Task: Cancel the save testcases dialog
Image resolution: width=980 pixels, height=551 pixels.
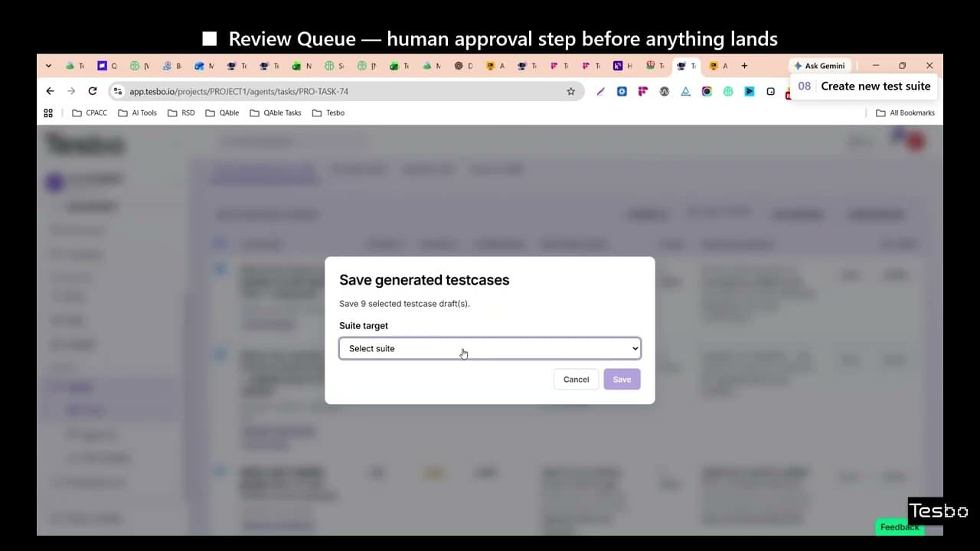Action: tap(576, 380)
